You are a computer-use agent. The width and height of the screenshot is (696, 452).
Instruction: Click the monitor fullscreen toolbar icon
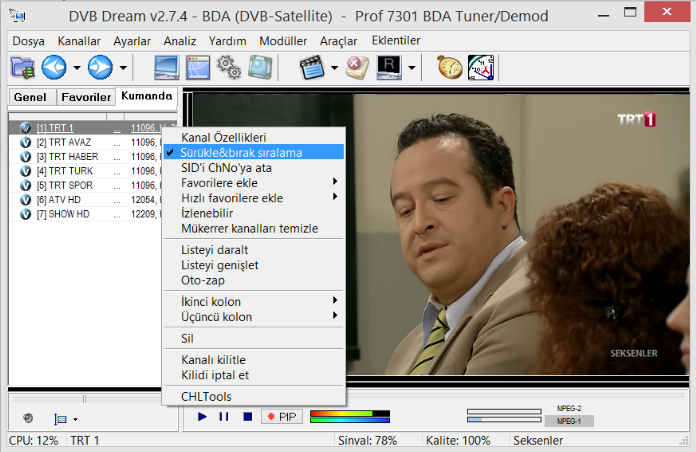coord(166,68)
